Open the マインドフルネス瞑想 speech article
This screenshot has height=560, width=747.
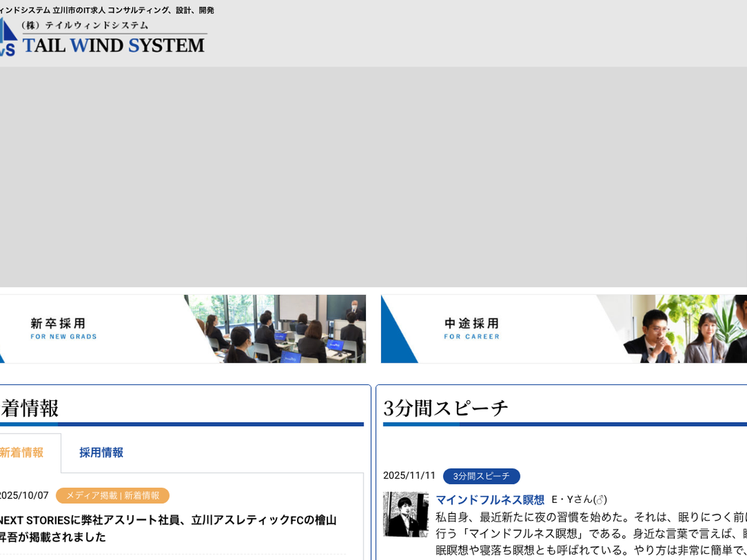(x=490, y=500)
